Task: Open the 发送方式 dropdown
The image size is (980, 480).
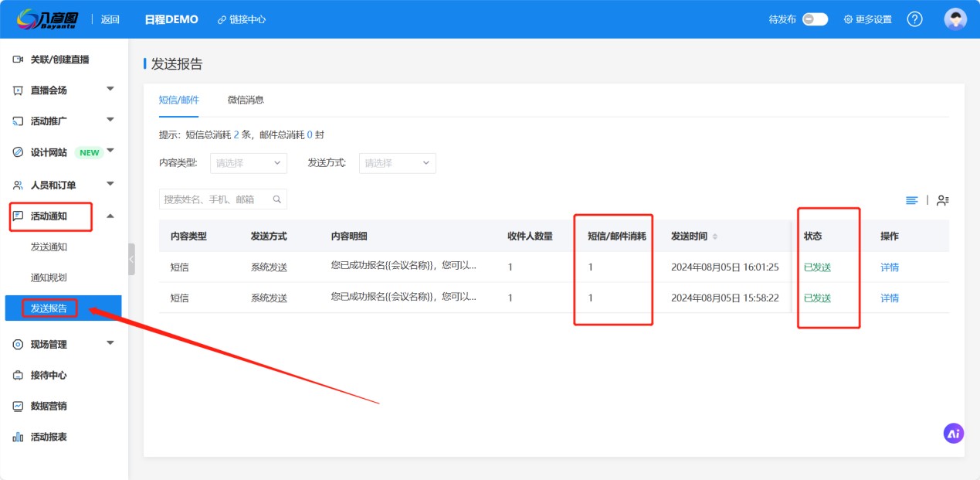Action: (x=397, y=163)
